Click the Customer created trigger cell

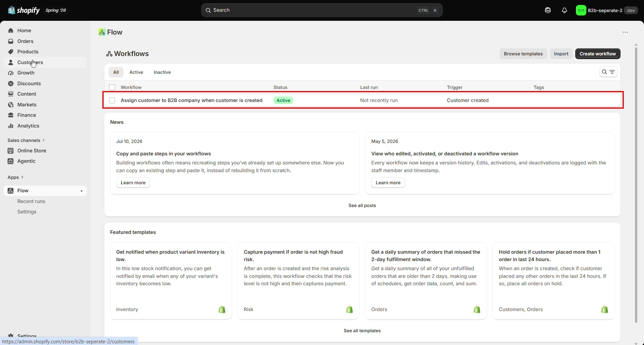(468, 100)
